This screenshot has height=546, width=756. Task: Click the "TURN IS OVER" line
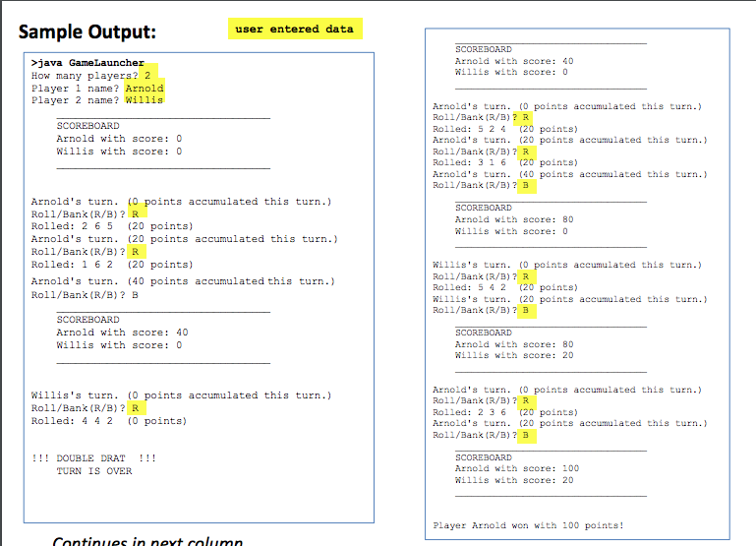coord(94,471)
